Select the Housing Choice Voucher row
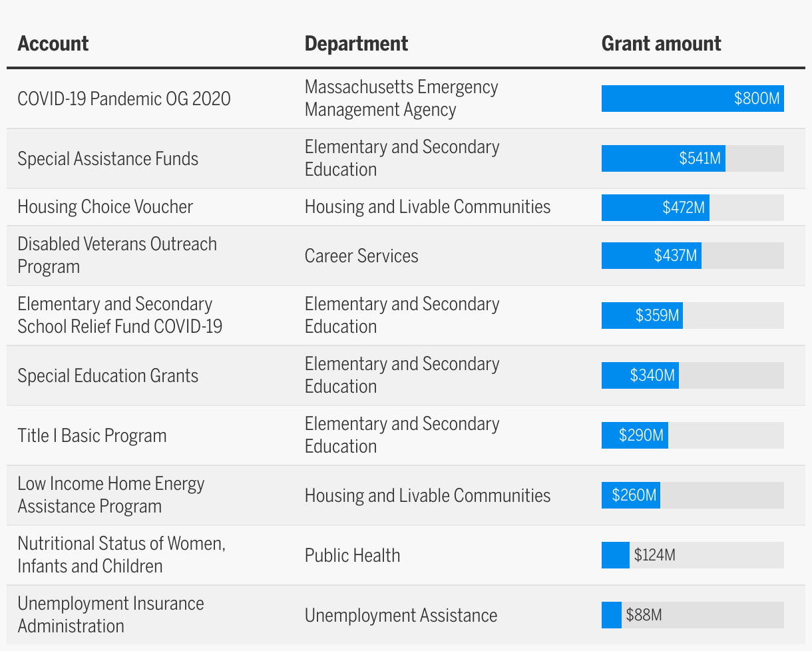The width and height of the screenshot is (812, 651). (x=105, y=207)
